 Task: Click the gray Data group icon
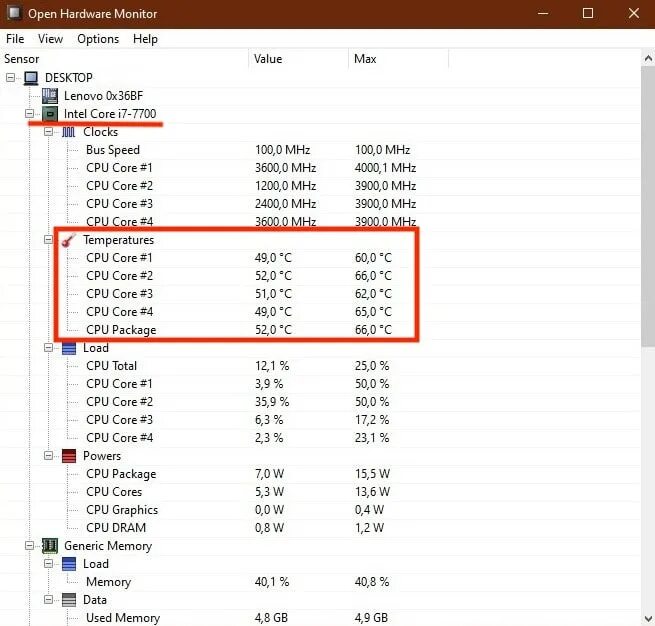point(69,600)
